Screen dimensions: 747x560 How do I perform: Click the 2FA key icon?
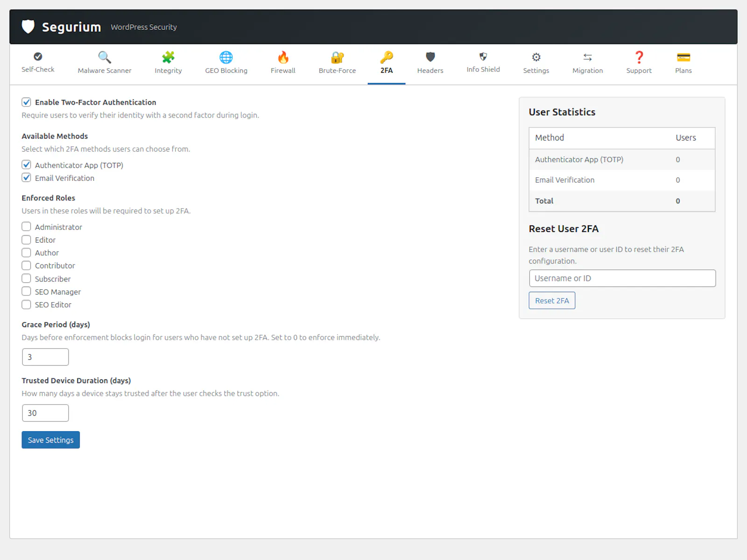point(387,57)
